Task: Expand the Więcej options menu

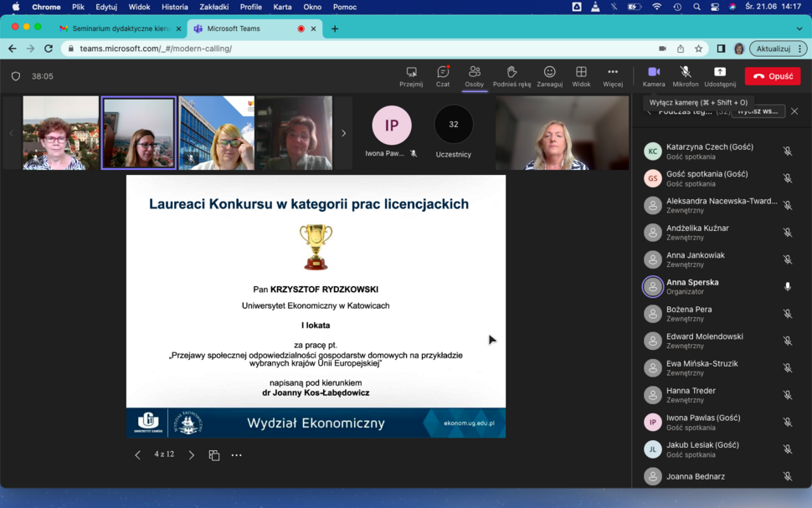Action: point(613,73)
